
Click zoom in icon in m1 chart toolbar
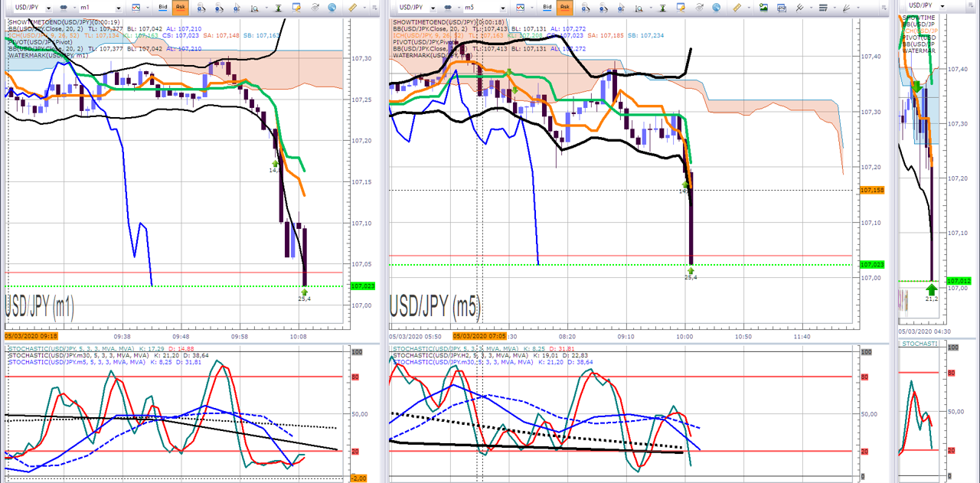tap(201, 7)
